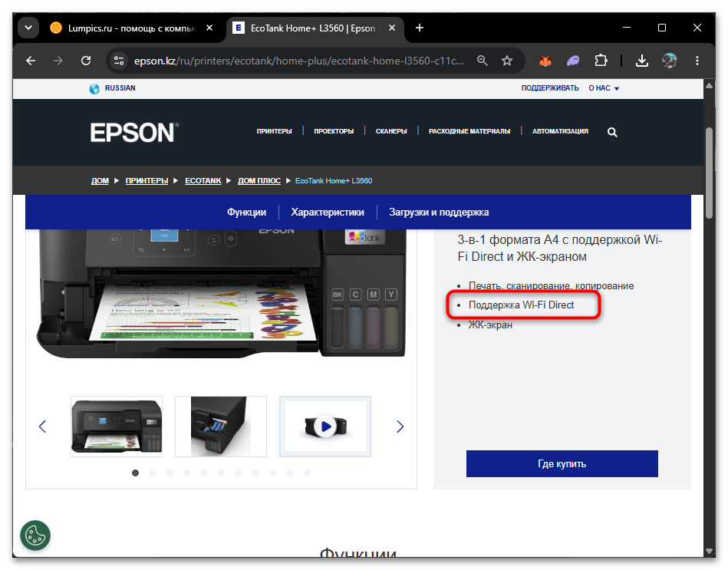Open the tab search dropdown arrow
This screenshot has height=570, width=728.
click(x=28, y=28)
